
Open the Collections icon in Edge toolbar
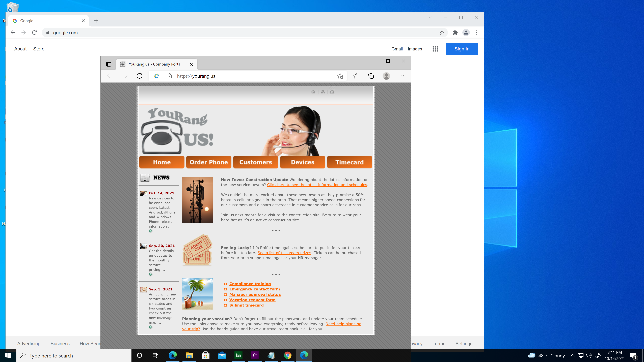(x=371, y=76)
